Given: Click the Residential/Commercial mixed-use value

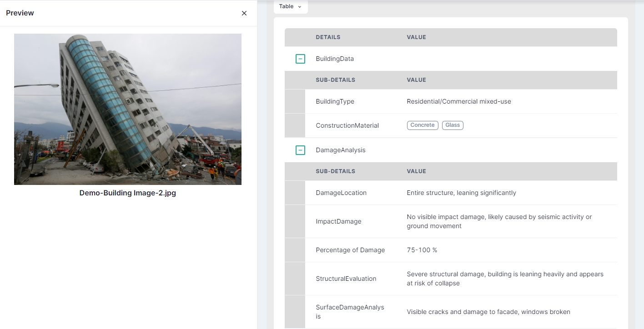Looking at the screenshot, I should (459, 101).
